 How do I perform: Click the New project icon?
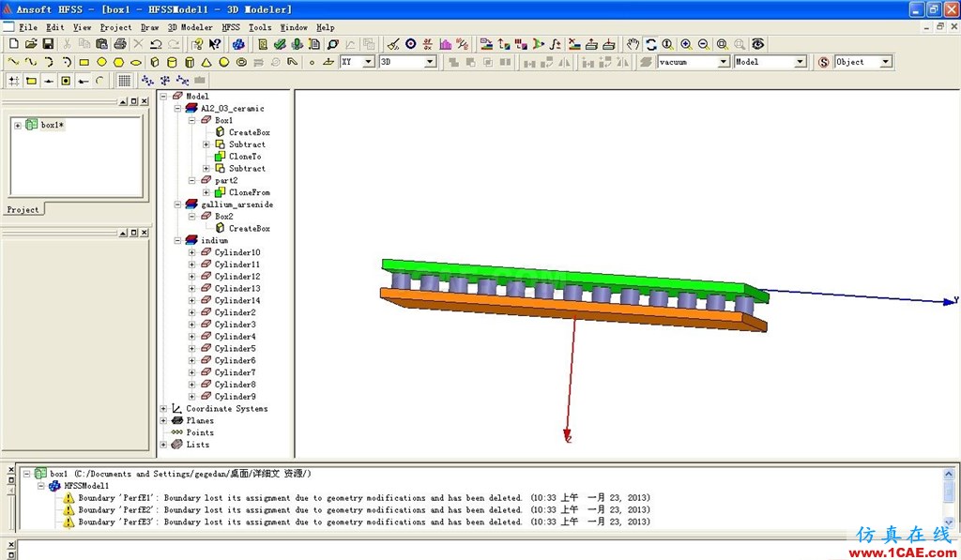point(13,44)
